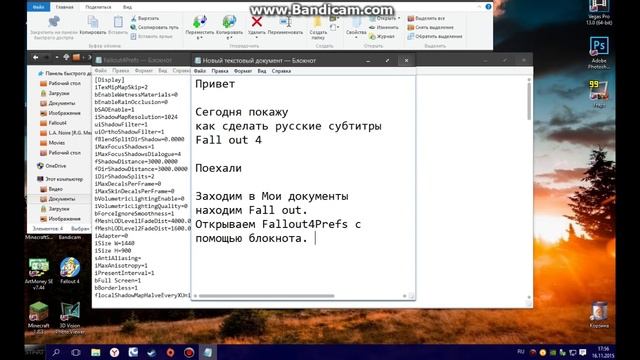This screenshot has height=360, width=640.
Task: Open Vegas Pro 13.0 desktop shortcut
Action: (x=599, y=13)
